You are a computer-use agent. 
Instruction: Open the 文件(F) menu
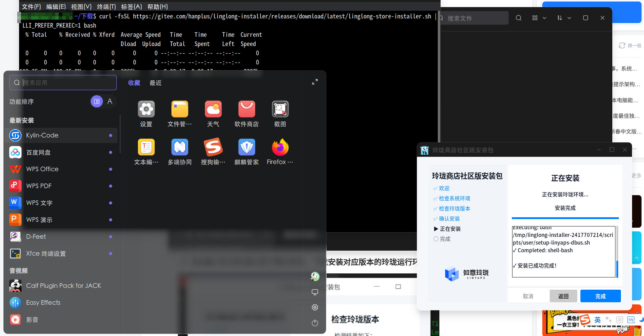pyautogui.click(x=31, y=7)
